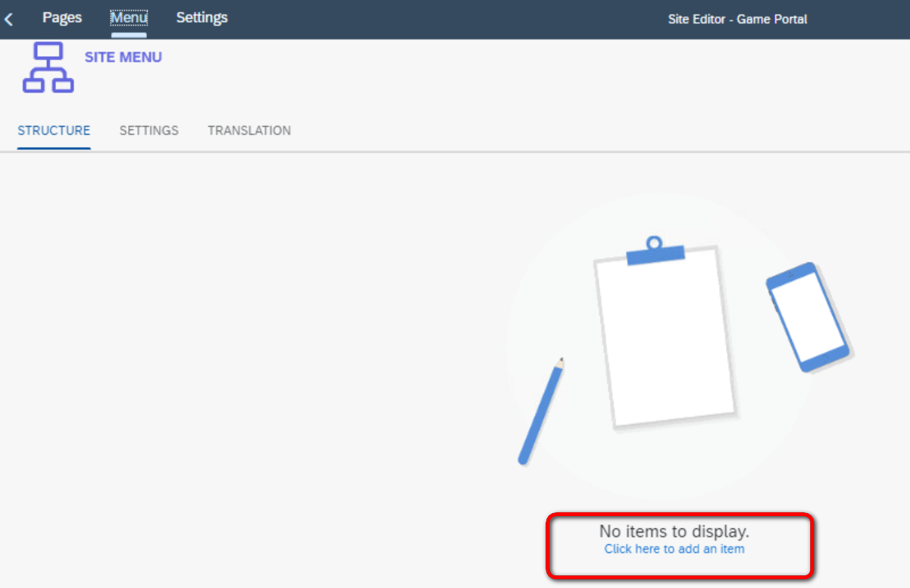Switch to the TRANSLATION tab
This screenshot has height=588, width=910.
tap(249, 130)
